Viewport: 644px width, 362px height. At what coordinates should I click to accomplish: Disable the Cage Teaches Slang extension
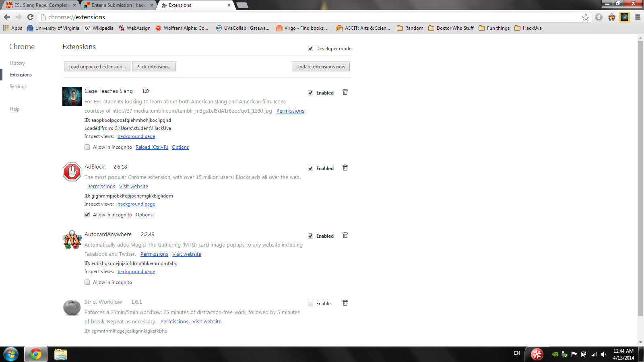click(x=311, y=93)
